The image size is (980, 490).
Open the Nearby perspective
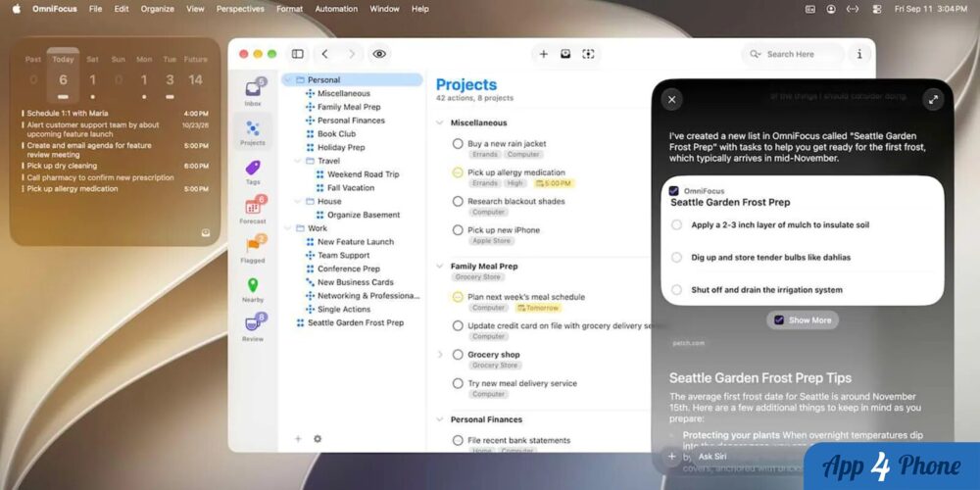click(253, 289)
